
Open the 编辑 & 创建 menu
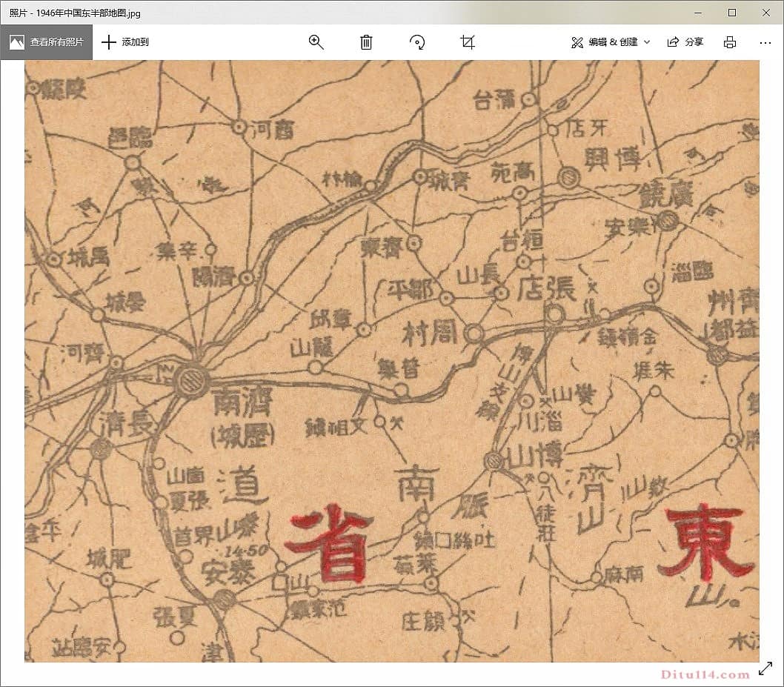[612, 42]
